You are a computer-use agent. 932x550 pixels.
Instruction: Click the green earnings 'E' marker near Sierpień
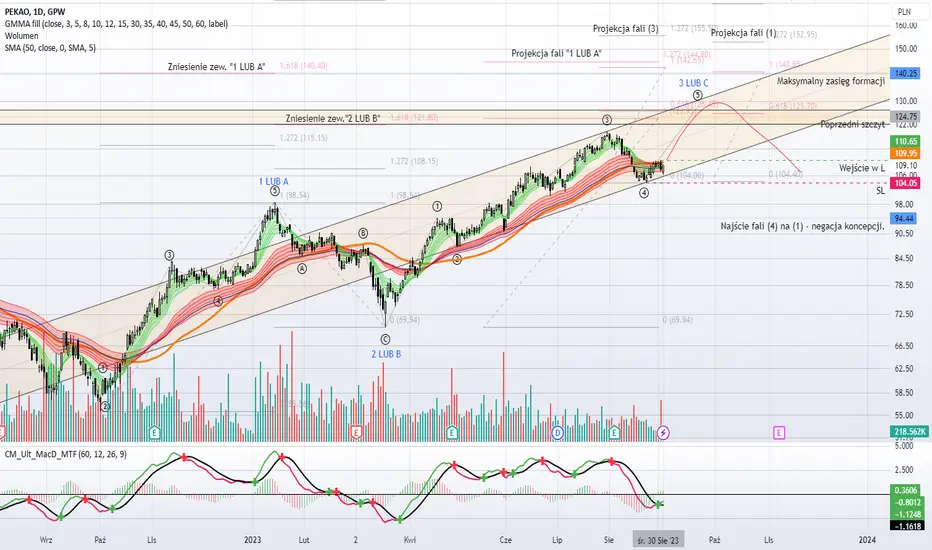614,432
